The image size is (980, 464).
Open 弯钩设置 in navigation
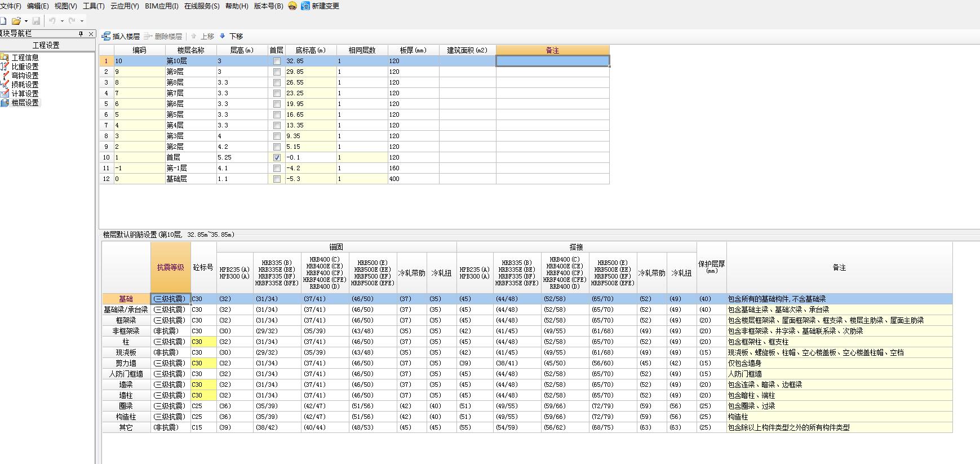(x=20, y=76)
